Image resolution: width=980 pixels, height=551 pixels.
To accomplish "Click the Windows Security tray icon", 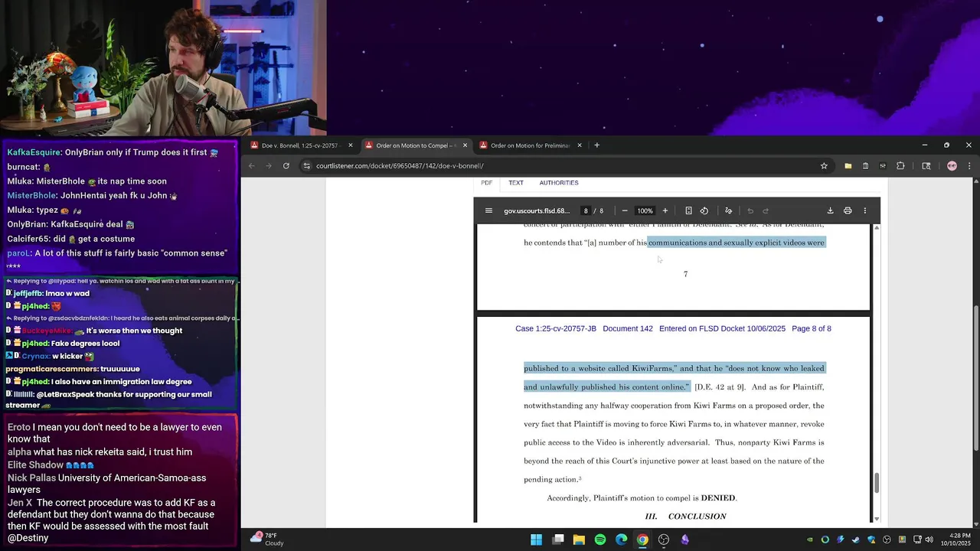I will point(871,540).
